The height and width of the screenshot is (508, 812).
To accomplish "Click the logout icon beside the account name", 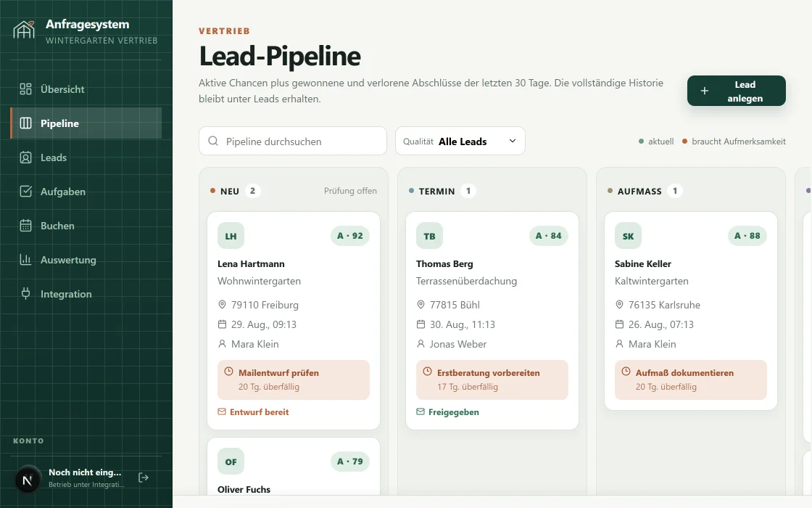I will tap(144, 478).
